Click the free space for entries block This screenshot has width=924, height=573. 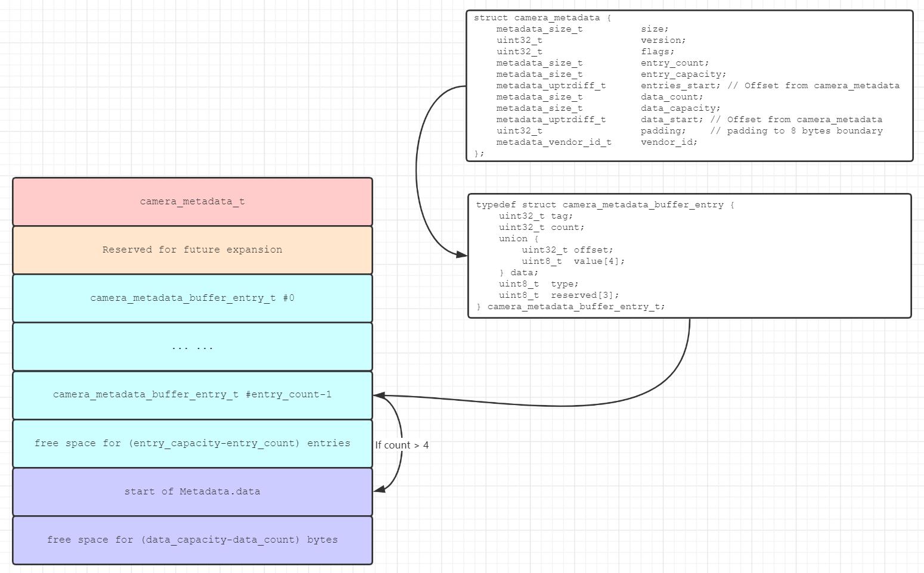click(192, 443)
